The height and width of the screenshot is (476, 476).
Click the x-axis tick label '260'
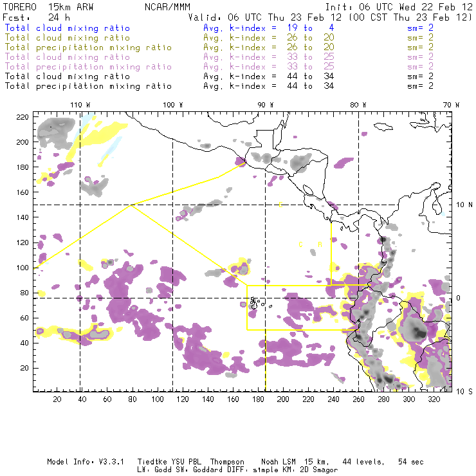point(358,399)
